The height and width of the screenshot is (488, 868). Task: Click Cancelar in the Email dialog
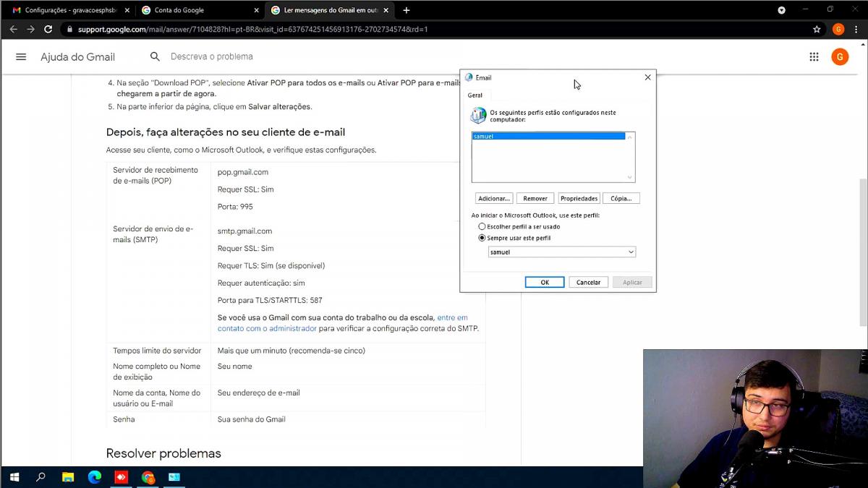[x=589, y=282]
